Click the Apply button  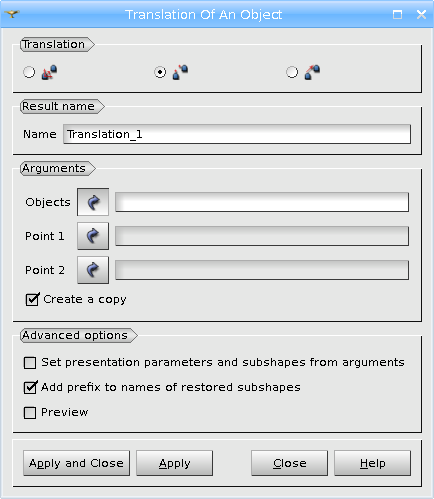pyautogui.click(x=174, y=463)
